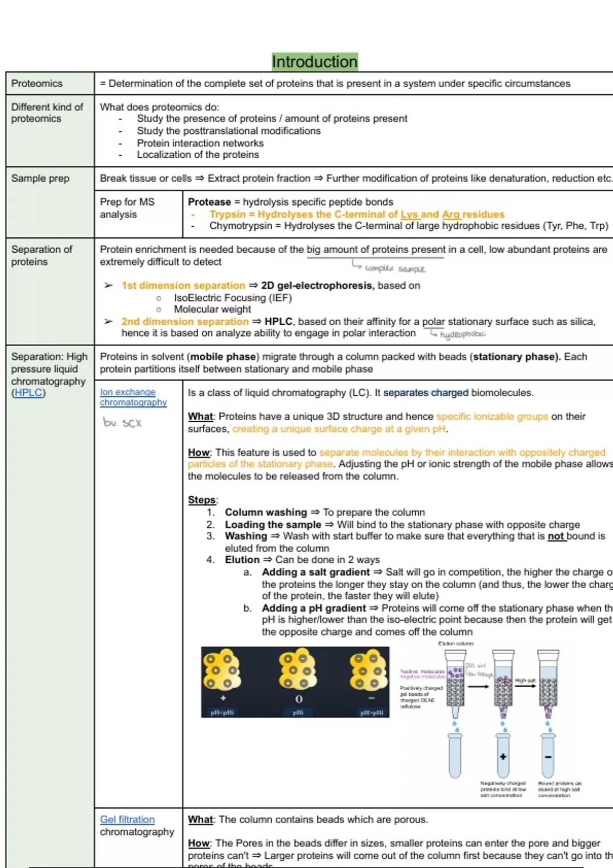Click the orange '1st dimension separation' text
Viewport: 613px width, 868px height.
[183, 285]
